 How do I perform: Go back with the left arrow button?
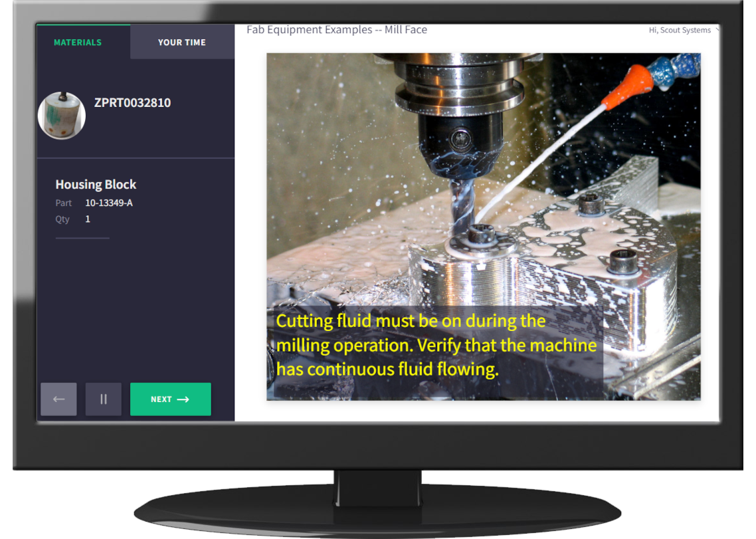58,399
